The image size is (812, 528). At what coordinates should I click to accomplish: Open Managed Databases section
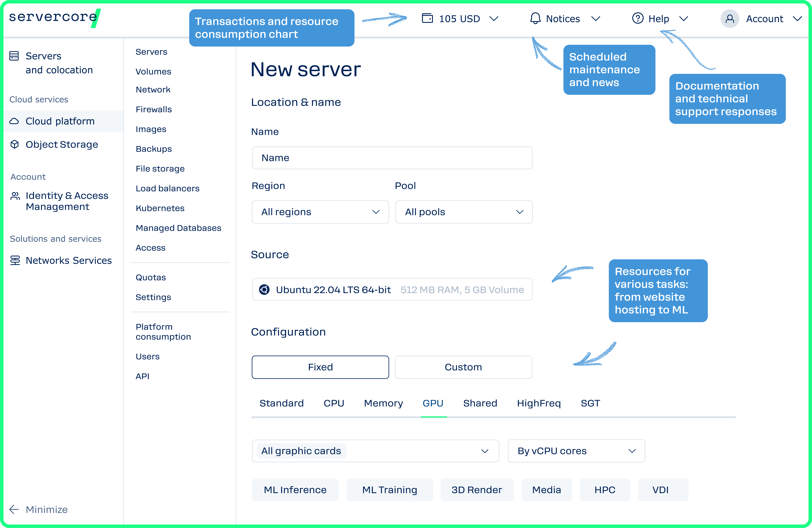(x=178, y=228)
